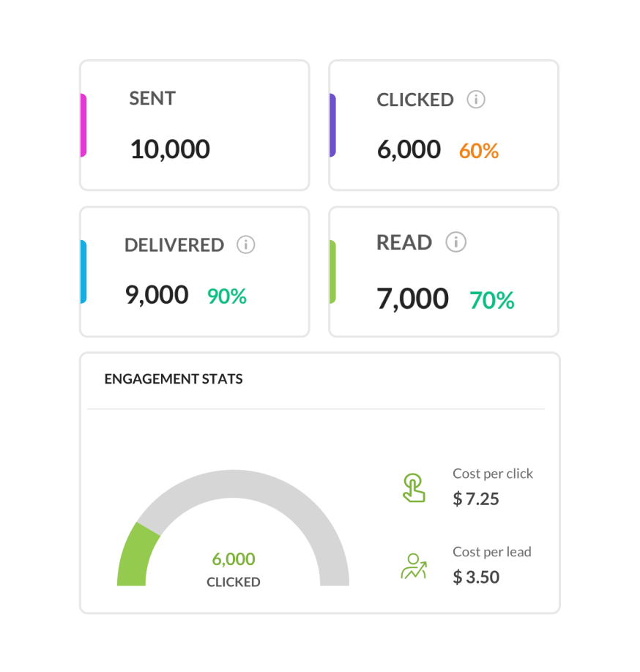Click the magenta accent bar on SENT card

point(83,125)
